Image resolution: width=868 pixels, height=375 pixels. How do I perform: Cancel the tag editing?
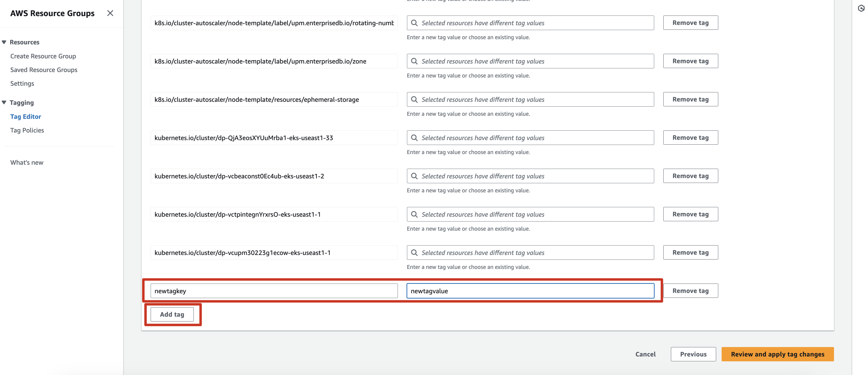[645, 354]
